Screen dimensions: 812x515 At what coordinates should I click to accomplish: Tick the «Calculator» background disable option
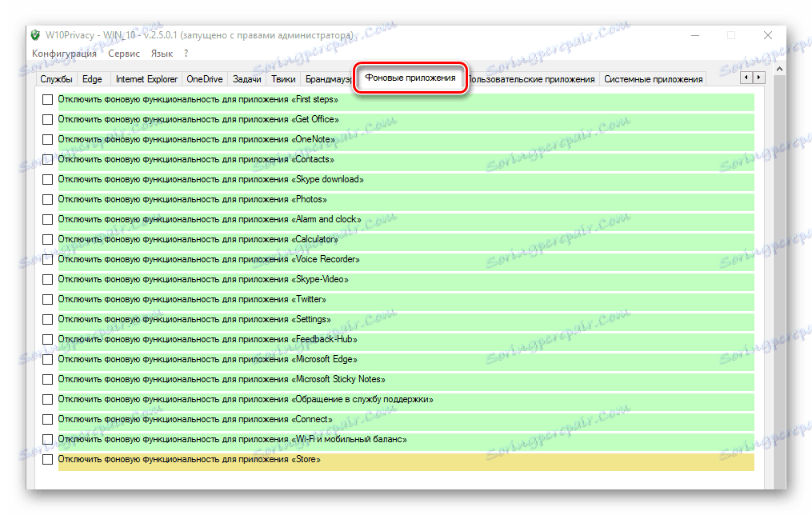47,239
